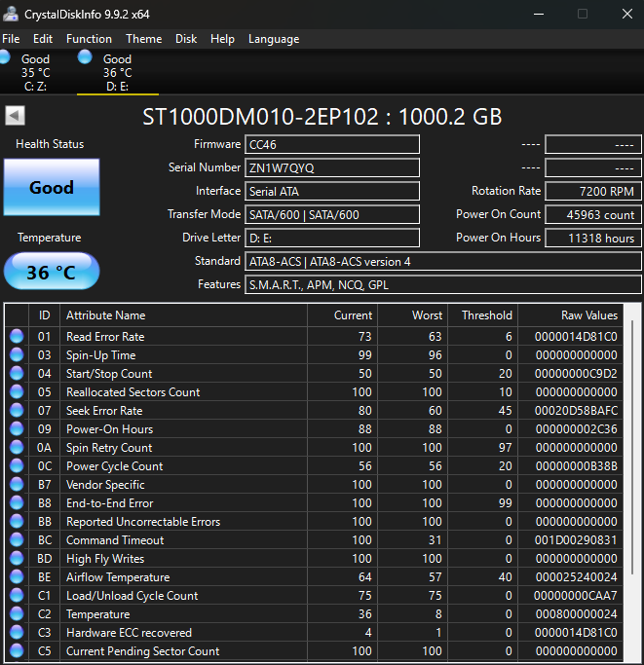Click the Interface field Serial ATA
This screenshot has width=644, height=665.
(332, 191)
